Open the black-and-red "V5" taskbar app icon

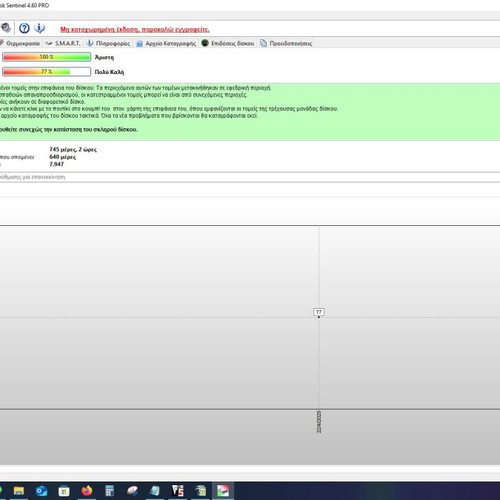click(x=178, y=491)
